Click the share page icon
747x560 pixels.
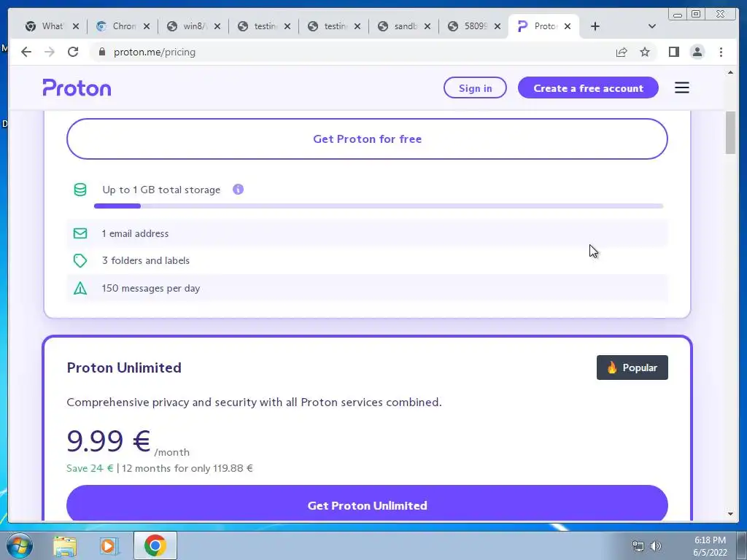click(x=622, y=52)
